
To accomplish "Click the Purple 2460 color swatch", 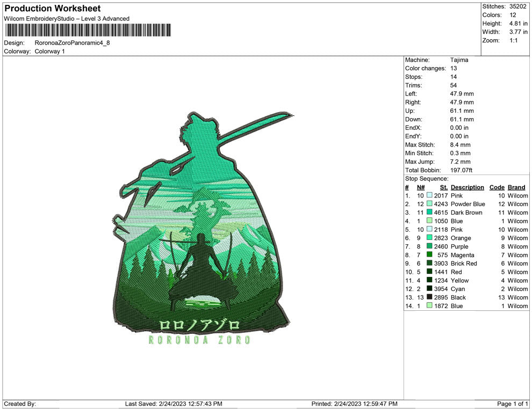I will [429, 246].
